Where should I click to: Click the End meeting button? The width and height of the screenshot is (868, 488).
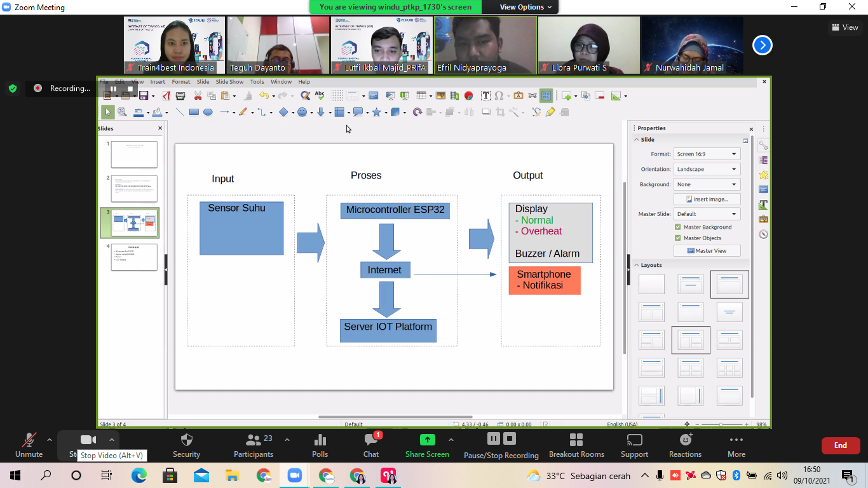pos(840,445)
